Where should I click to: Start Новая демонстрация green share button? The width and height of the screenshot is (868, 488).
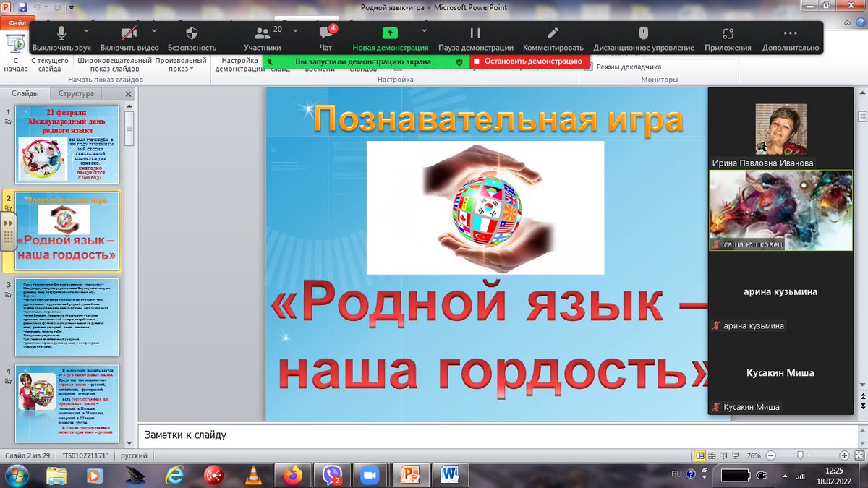(x=390, y=39)
